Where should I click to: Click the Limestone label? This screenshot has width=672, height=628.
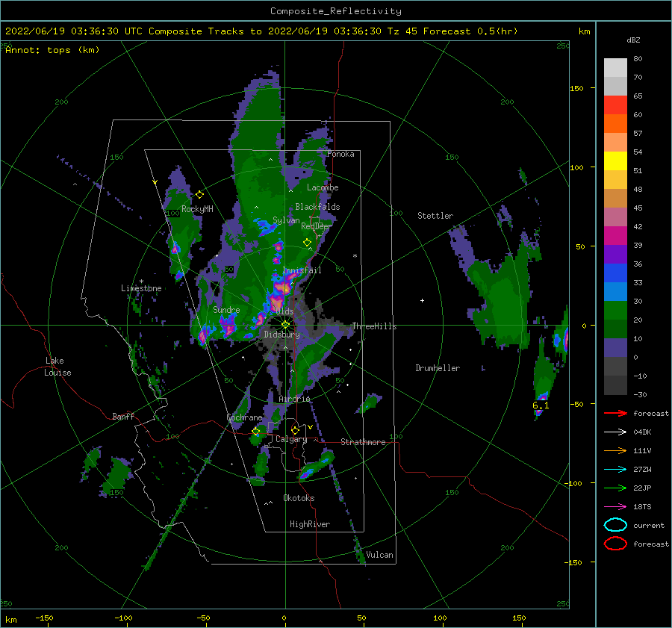pos(141,288)
